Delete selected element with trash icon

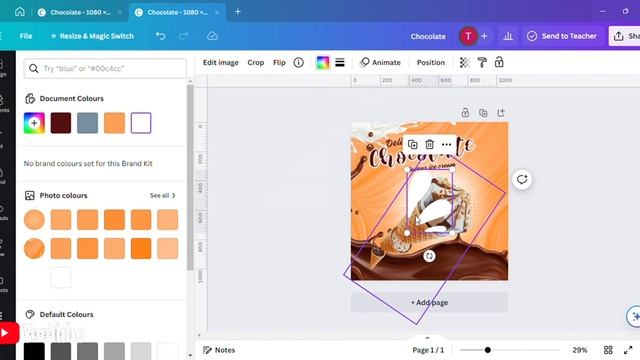429,144
